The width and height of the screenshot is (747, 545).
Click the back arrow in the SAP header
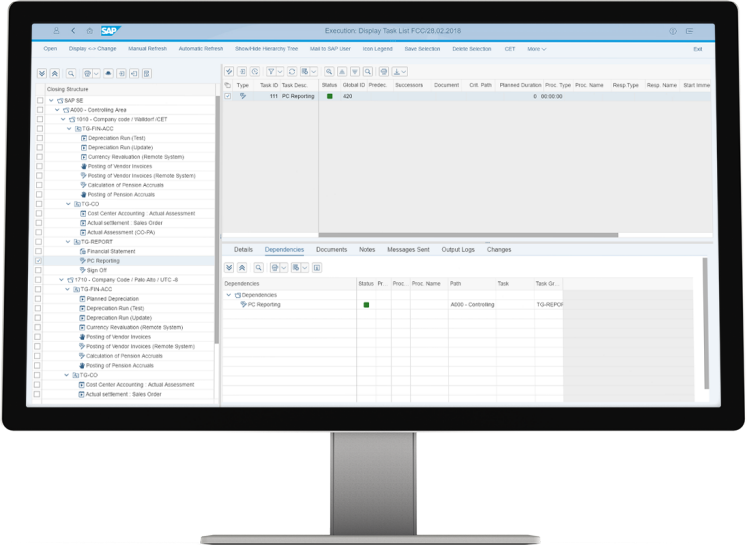(73, 31)
